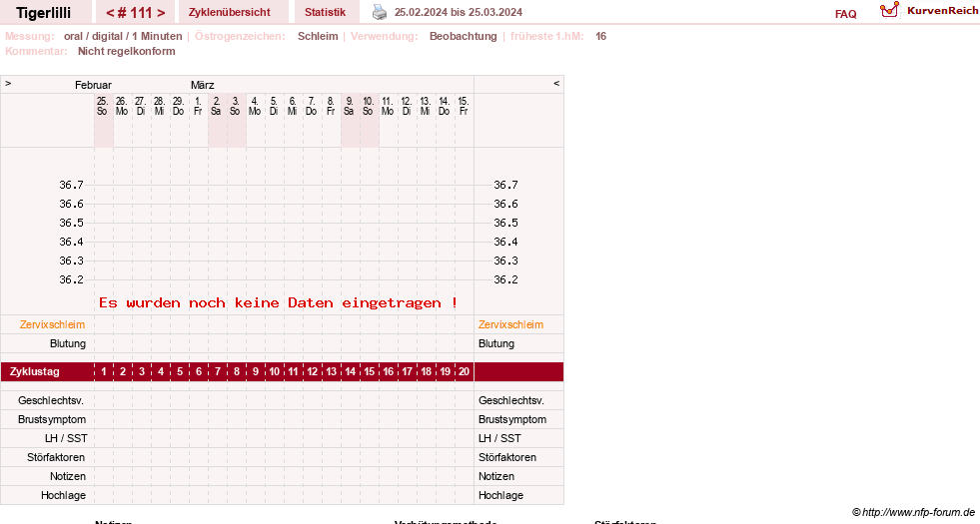Click Zyklustag number 1
The width and height of the screenshot is (980, 524).
[104, 371]
